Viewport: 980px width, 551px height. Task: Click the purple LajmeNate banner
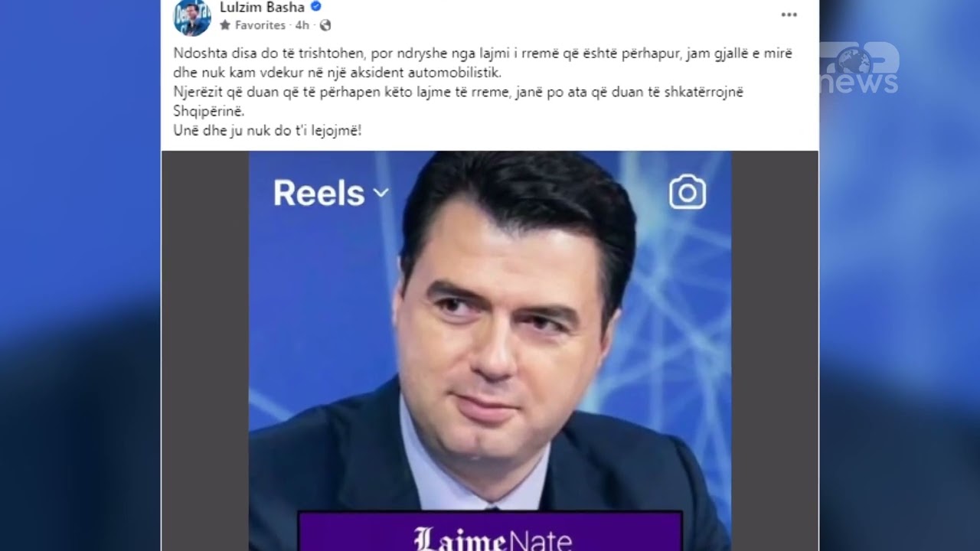490,531
